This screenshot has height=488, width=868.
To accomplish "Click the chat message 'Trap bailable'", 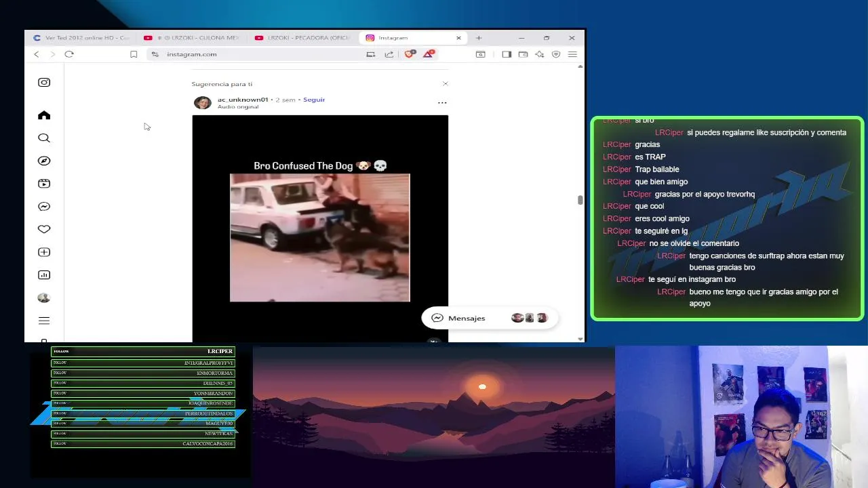I will pos(657,169).
